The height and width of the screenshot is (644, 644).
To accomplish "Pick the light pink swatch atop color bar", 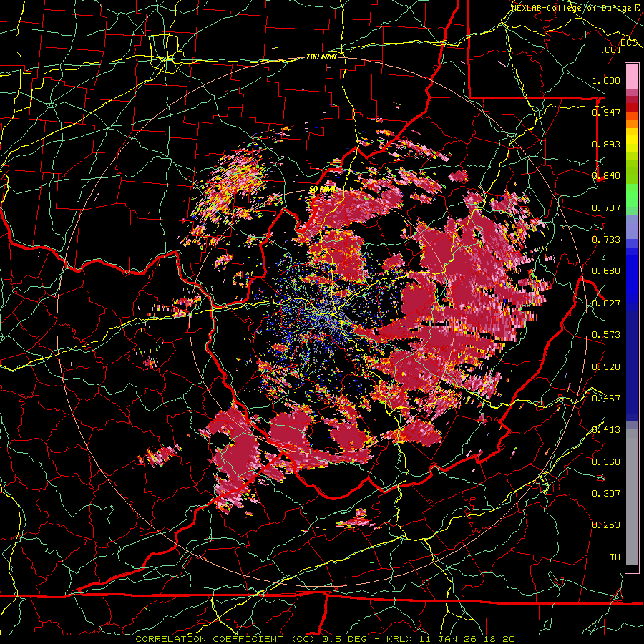I will (632, 77).
